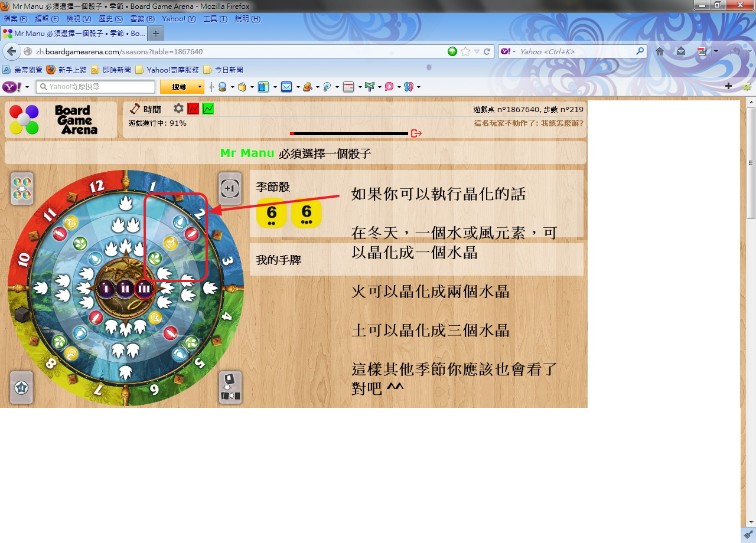Open the 編輯 (E) menu
This screenshot has height=543, width=756.
[x=47, y=19]
